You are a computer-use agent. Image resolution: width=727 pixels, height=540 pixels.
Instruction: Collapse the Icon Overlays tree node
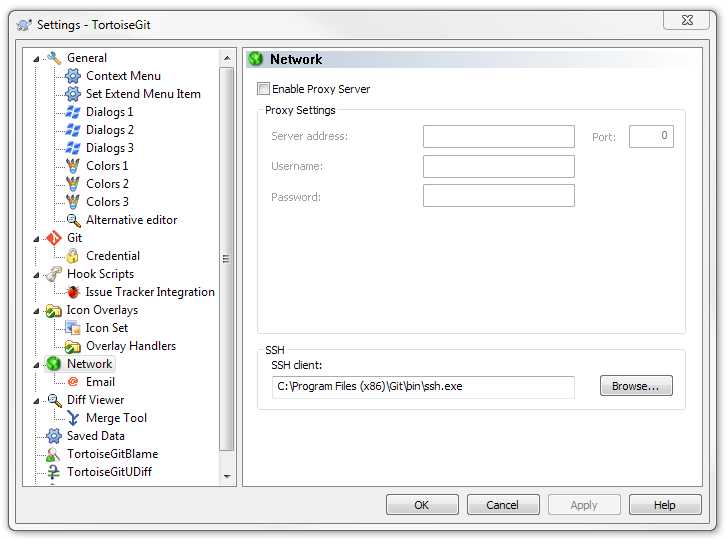point(36,311)
